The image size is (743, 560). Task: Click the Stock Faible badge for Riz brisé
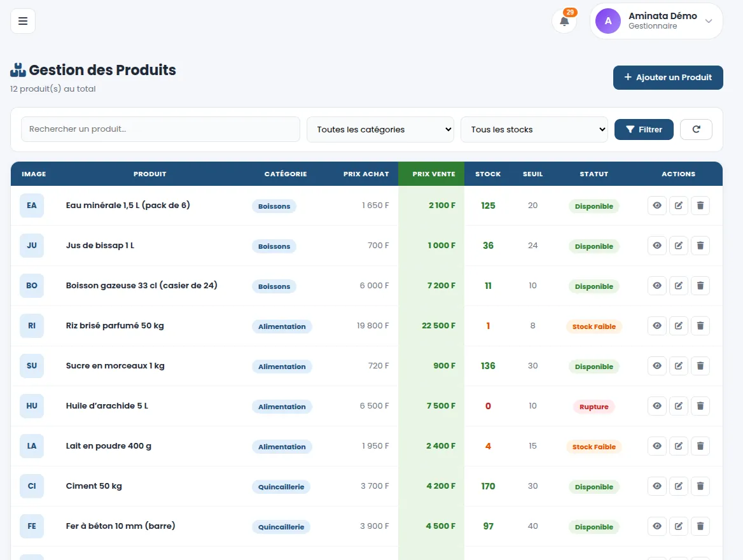pyautogui.click(x=594, y=326)
